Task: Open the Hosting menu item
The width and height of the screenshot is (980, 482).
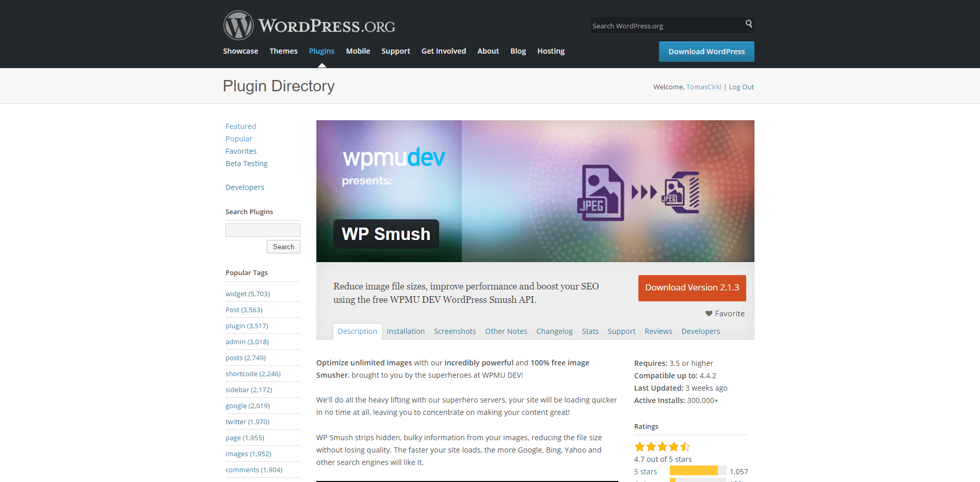Action: coord(551,51)
